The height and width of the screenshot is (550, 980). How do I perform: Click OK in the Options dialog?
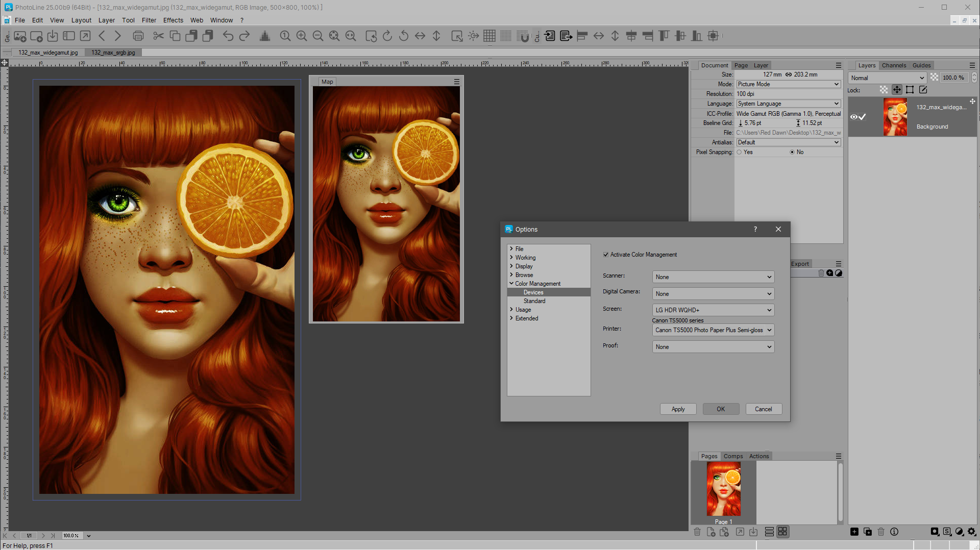(721, 409)
